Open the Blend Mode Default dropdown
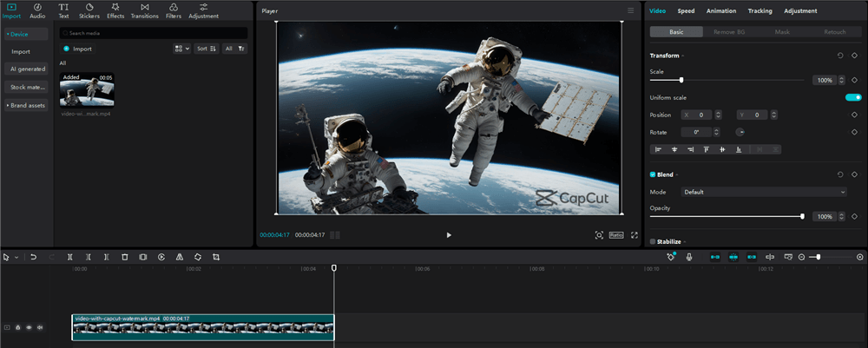The height and width of the screenshot is (348, 868). point(764,192)
